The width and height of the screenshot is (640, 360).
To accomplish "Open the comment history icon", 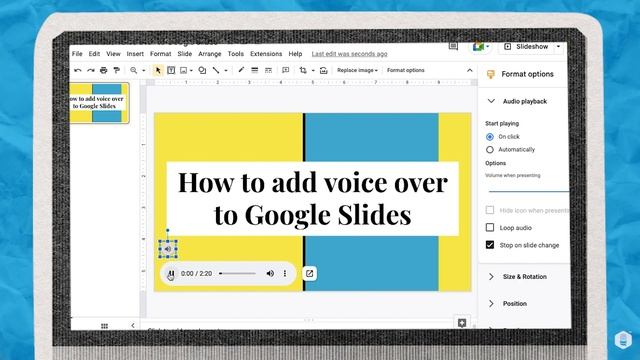I will click(x=453, y=46).
